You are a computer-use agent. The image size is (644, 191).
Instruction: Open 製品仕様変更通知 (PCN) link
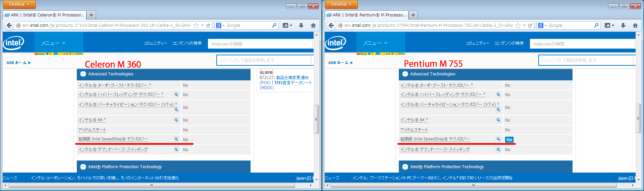284,80
